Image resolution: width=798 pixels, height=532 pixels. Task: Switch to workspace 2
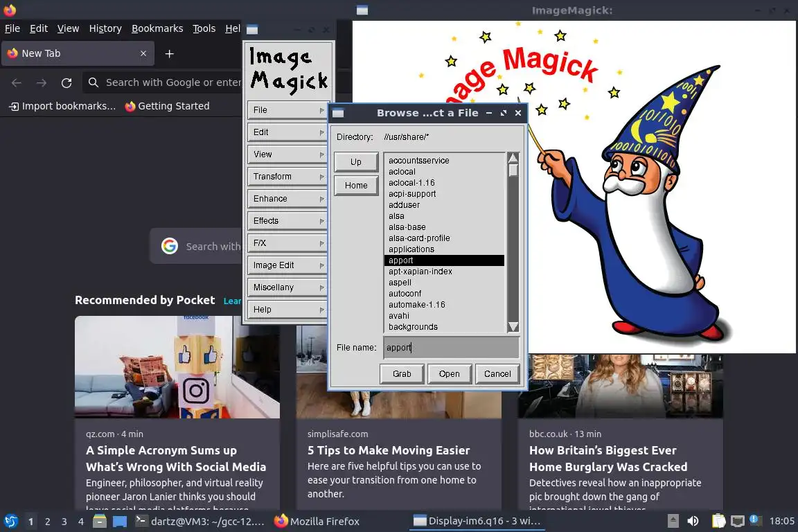click(47, 522)
